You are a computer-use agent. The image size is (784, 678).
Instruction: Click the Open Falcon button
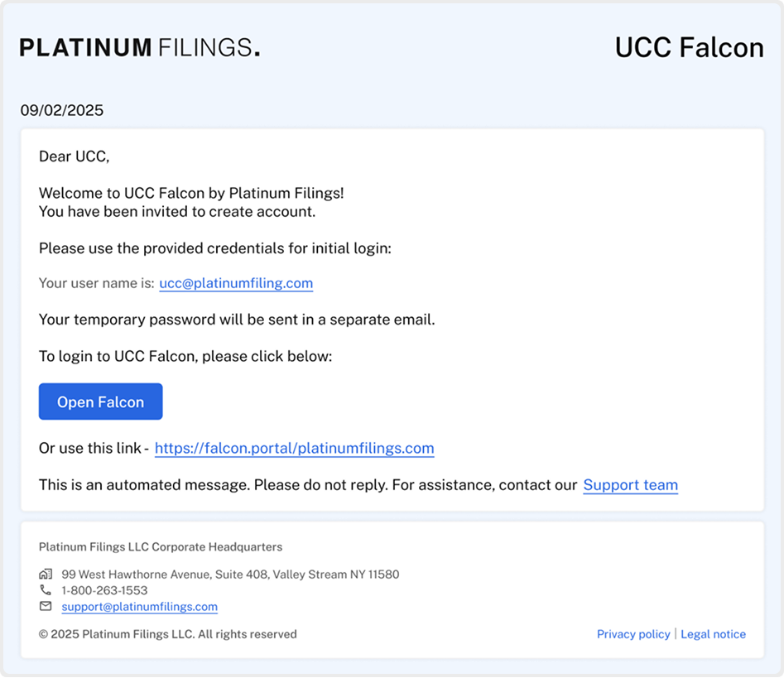tap(100, 402)
